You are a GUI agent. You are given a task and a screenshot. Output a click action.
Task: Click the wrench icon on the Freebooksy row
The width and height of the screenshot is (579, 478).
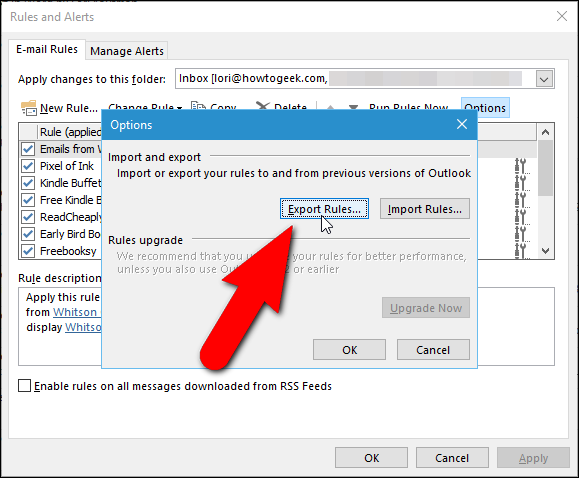coord(522,251)
